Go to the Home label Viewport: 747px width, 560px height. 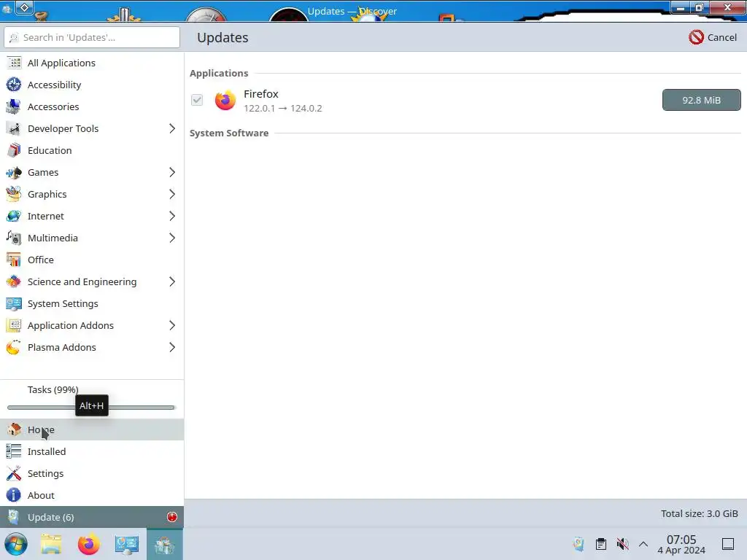tap(41, 429)
